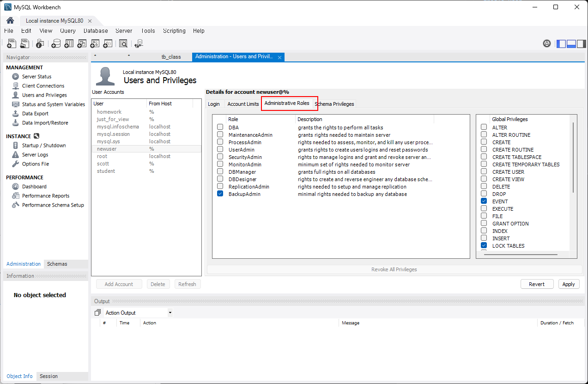Image resolution: width=588 pixels, height=384 pixels.
Task: Reconnect to DBMS toolbar icon
Action: pos(139,43)
